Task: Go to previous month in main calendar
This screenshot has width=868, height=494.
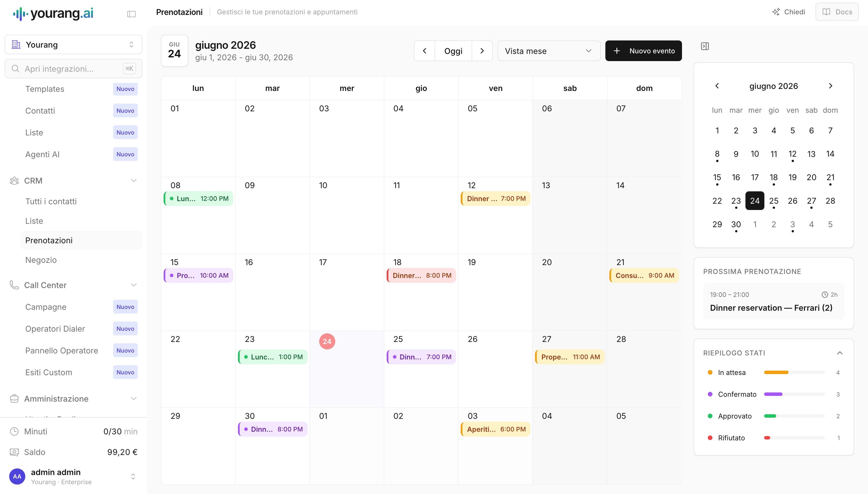Action: [x=424, y=51]
